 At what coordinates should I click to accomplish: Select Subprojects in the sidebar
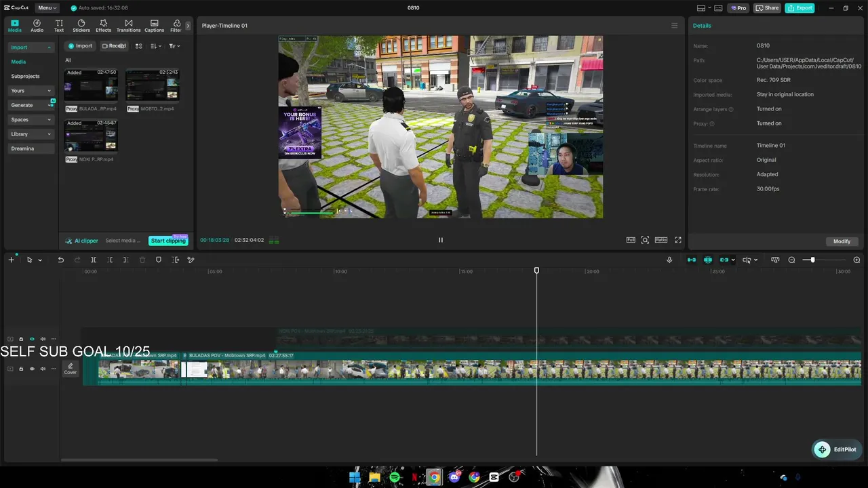click(x=25, y=77)
